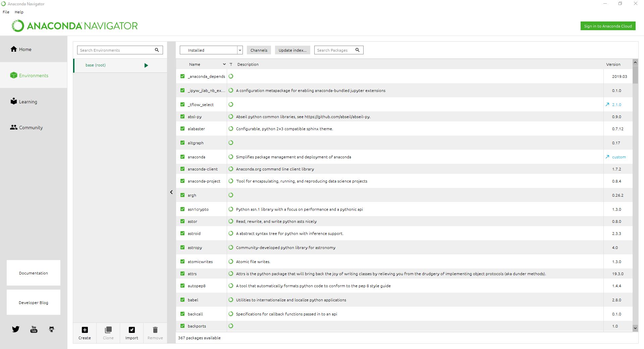The height and width of the screenshot is (349, 644).
Task: Click inside the Search Packages field
Action: click(335, 50)
